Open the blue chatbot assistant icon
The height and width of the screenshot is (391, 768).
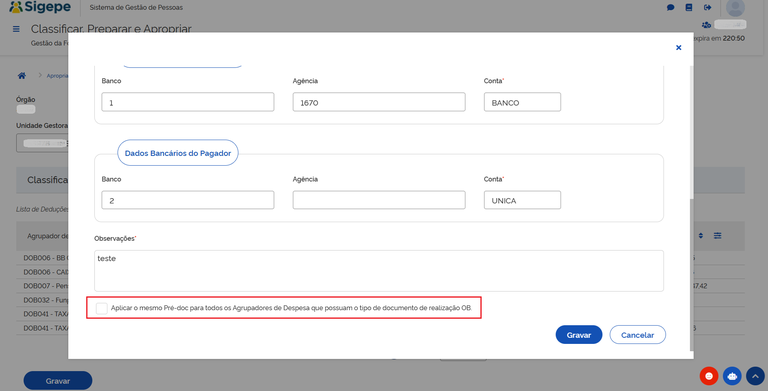point(732,376)
